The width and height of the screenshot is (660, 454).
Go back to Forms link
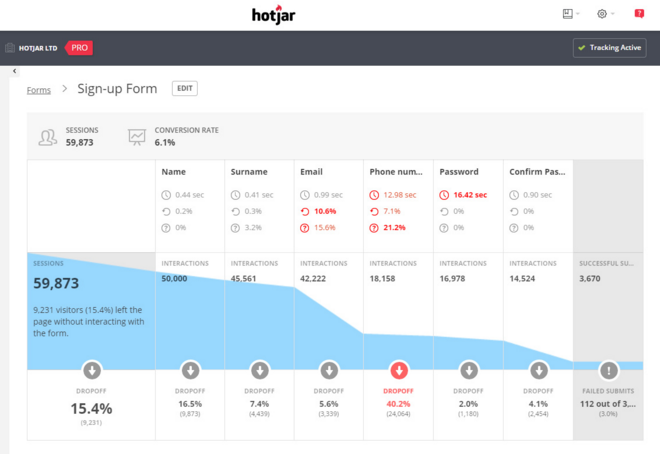(x=39, y=90)
